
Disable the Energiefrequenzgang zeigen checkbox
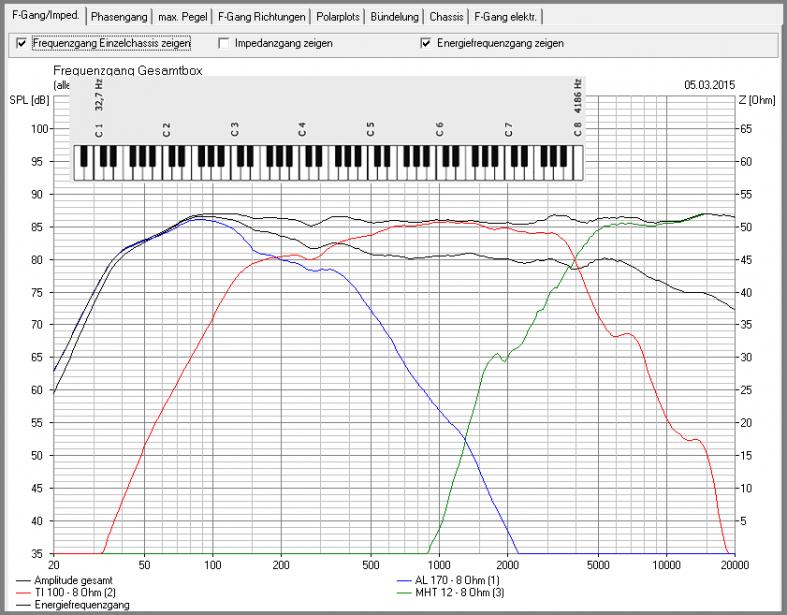click(x=426, y=44)
